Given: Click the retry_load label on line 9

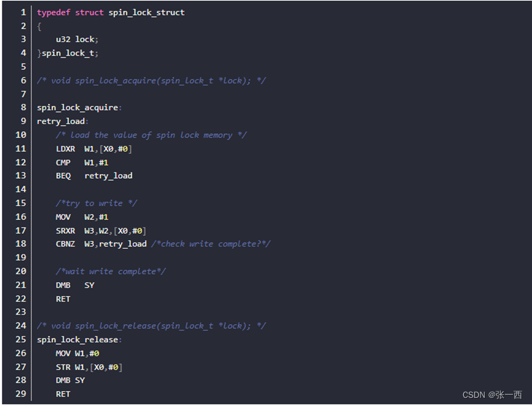Looking at the screenshot, I should [x=62, y=121].
